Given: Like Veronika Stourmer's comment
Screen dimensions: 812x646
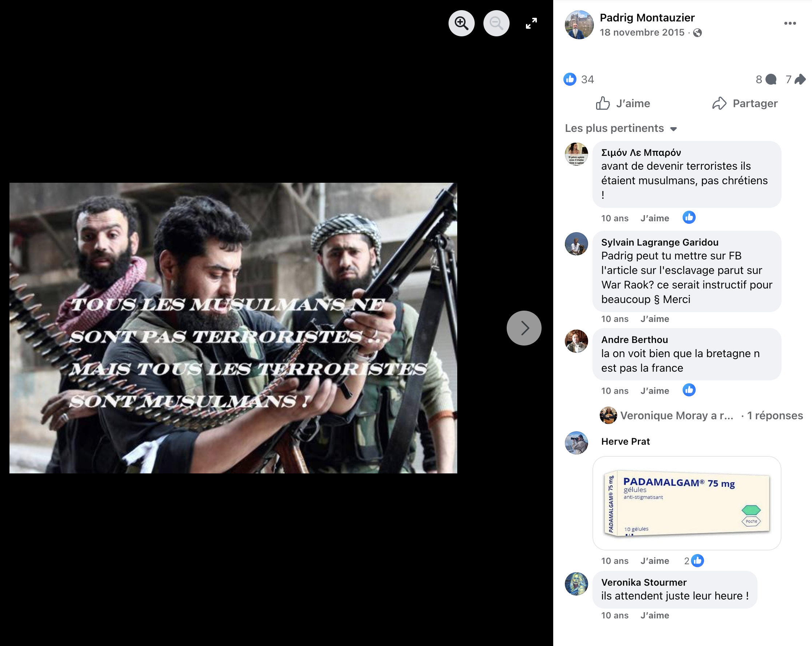Looking at the screenshot, I should (655, 615).
